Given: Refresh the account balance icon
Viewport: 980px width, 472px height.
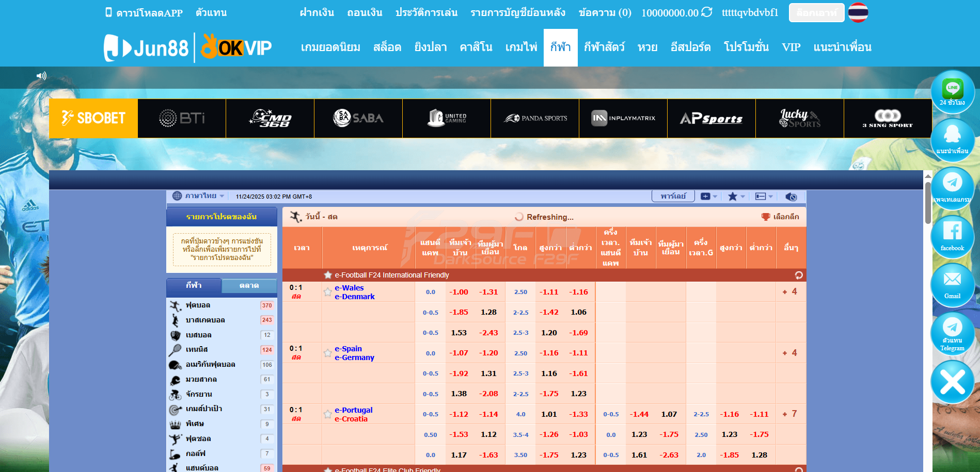Looking at the screenshot, I should pos(706,12).
